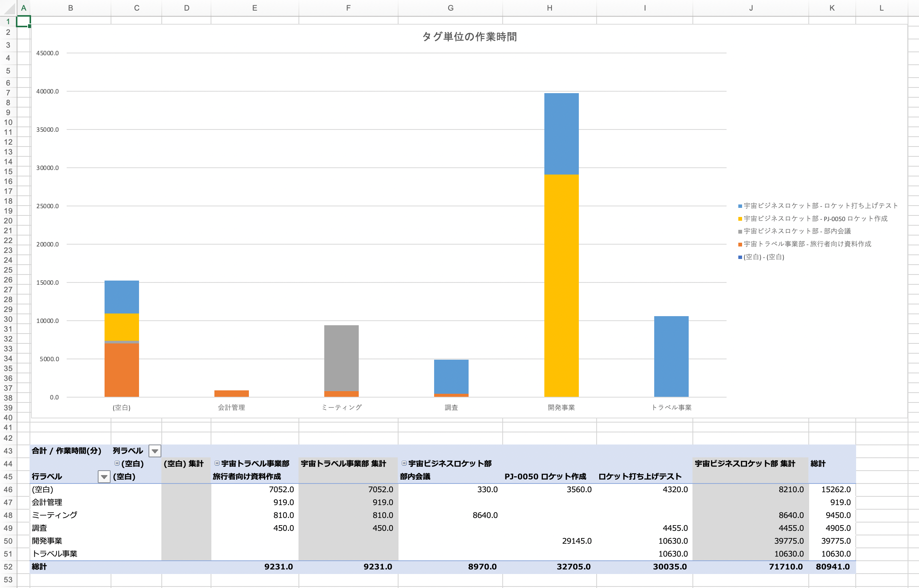This screenshot has height=588, width=919.
Task: Click the gray ミーティング bar segment
Action: click(x=341, y=358)
